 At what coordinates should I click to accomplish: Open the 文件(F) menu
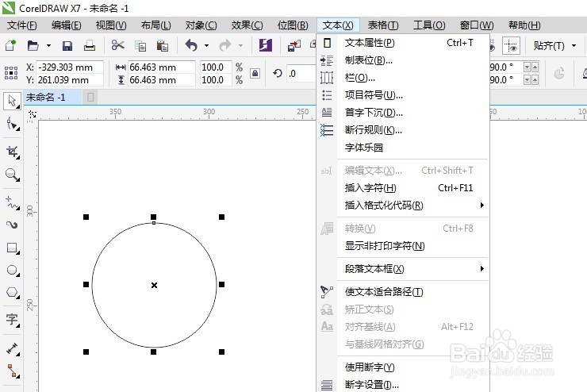22,25
